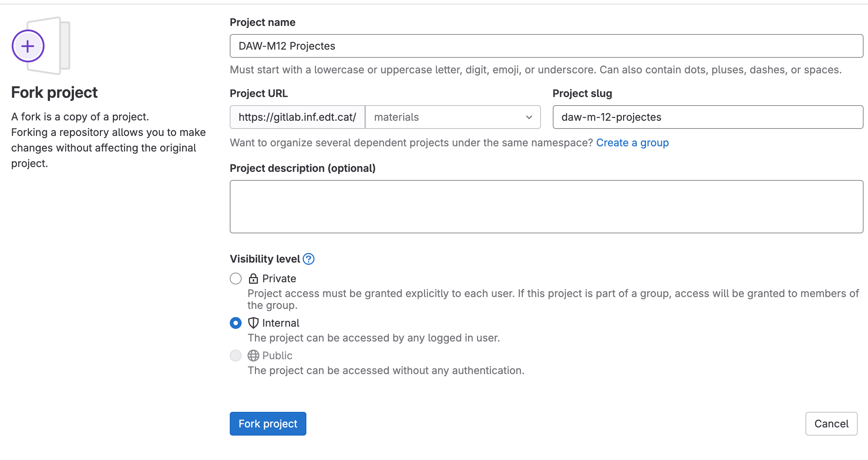Viewport: 868px width, 460px height.
Task: Click the Project slug input field
Action: coord(707,117)
